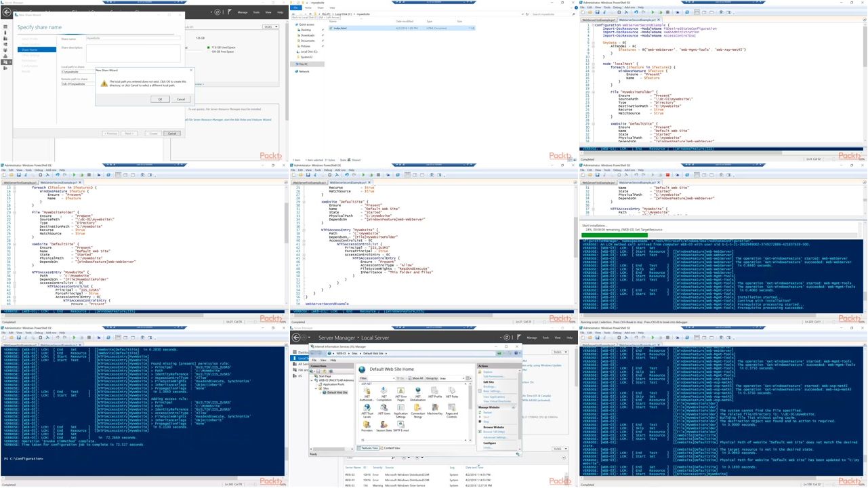
Task: Select Downloads in File Explorer navigation pane
Action: tap(308, 35)
